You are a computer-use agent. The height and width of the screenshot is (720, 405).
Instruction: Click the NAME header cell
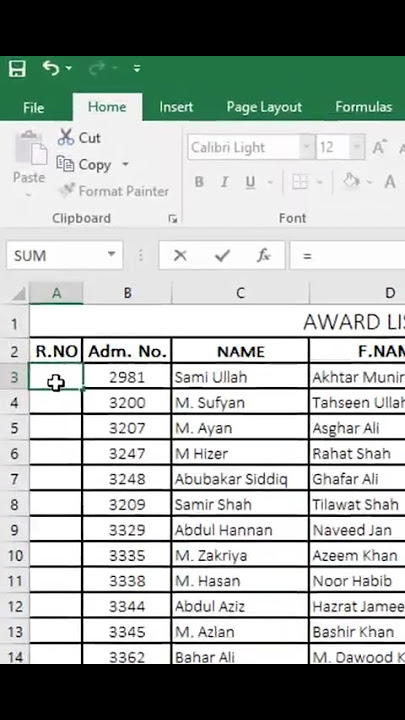click(x=240, y=351)
